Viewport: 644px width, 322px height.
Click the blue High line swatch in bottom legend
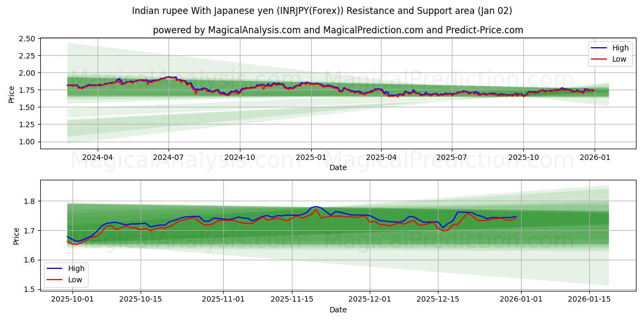click(55, 268)
